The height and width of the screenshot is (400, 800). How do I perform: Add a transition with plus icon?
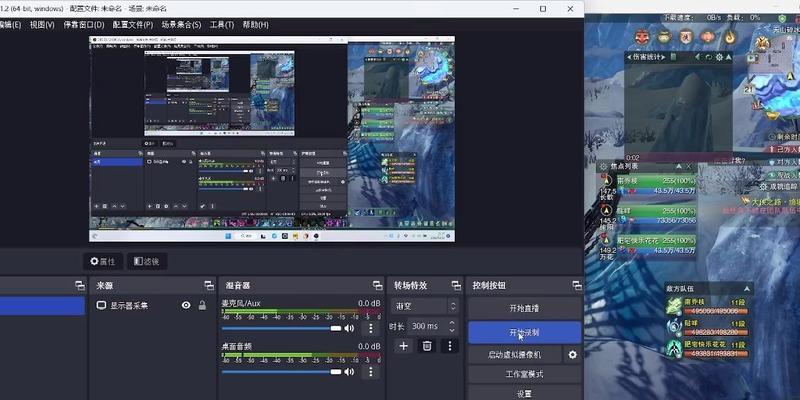pos(404,346)
